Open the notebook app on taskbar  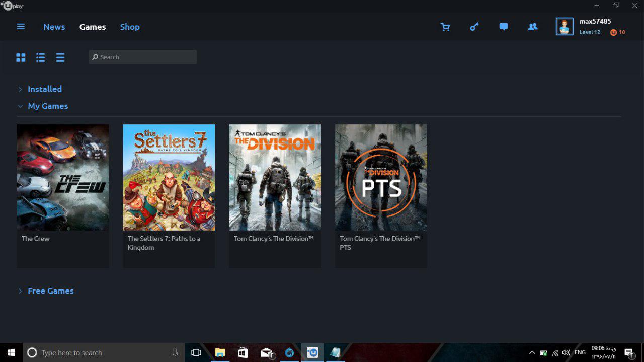[335, 352]
